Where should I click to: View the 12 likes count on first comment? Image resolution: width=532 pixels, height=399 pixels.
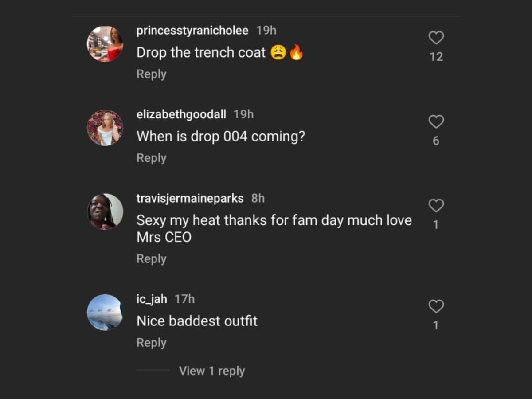436,57
